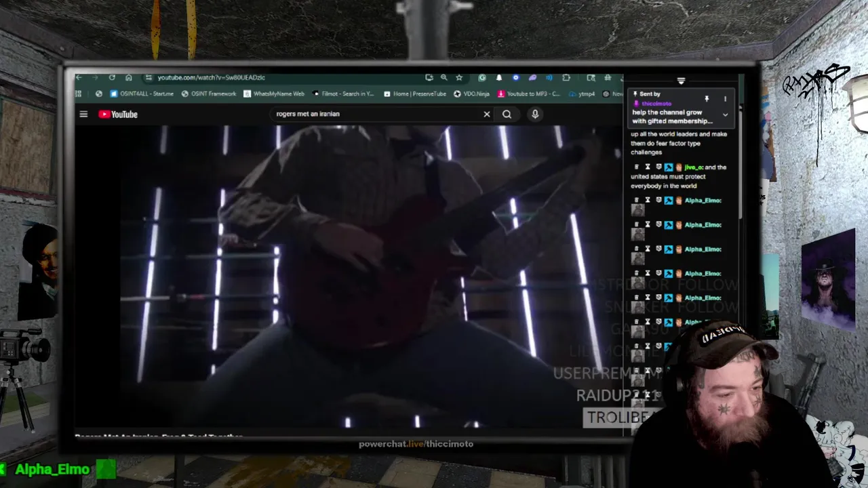Unpin the pinned chat message
The image size is (868, 488).
[x=707, y=99]
